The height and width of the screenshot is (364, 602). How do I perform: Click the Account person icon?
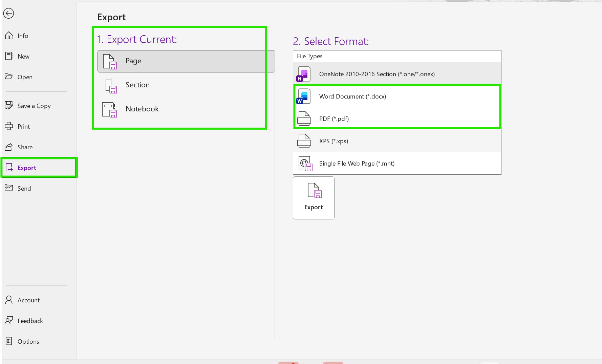coord(9,300)
